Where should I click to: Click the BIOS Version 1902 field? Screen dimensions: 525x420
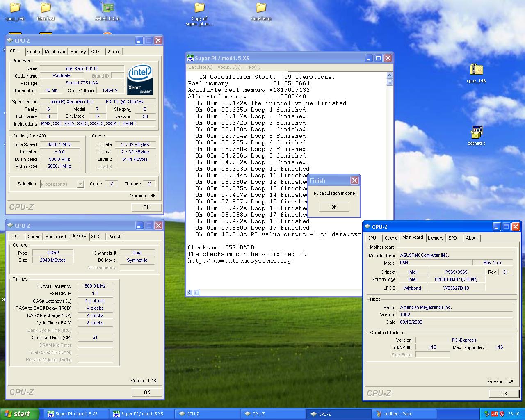[x=456, y=315]
